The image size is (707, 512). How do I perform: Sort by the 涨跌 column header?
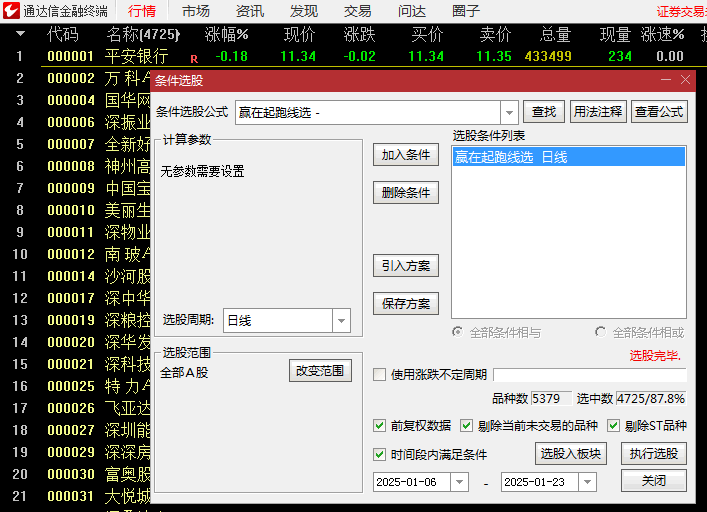[x=359, y=34]
